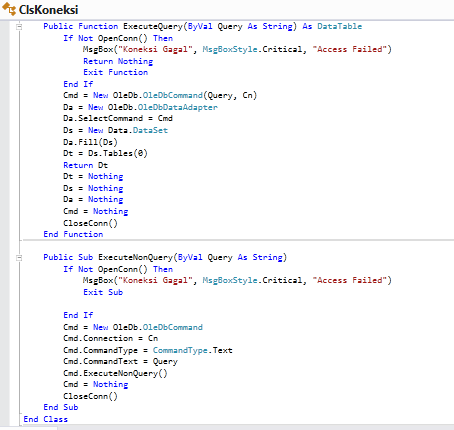Screen dimensions: 454x430
Task: Click 'Public Sub ExecuteNonQuery' declaration line
Action: [165, 257]
